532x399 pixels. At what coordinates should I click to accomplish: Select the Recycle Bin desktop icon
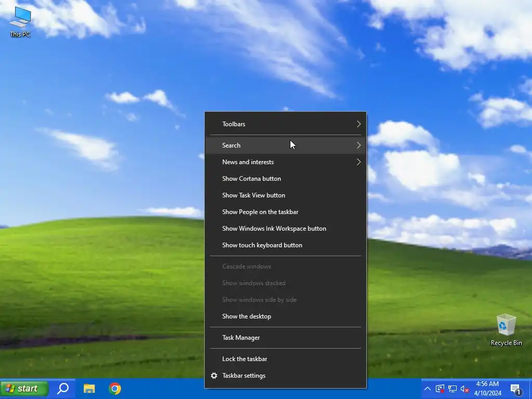click(x=506, y=330)
